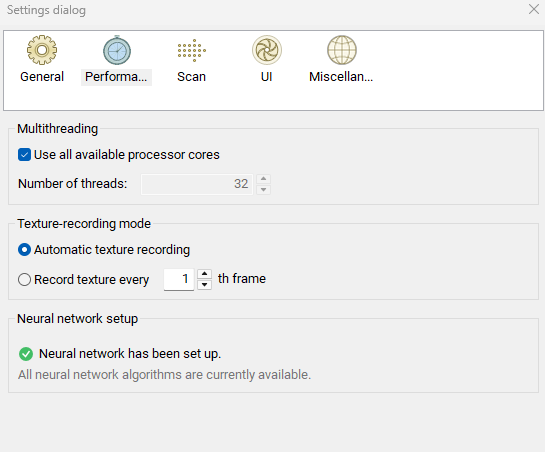
Task: Close the Settings dialog
Action: tap(534, 9)
